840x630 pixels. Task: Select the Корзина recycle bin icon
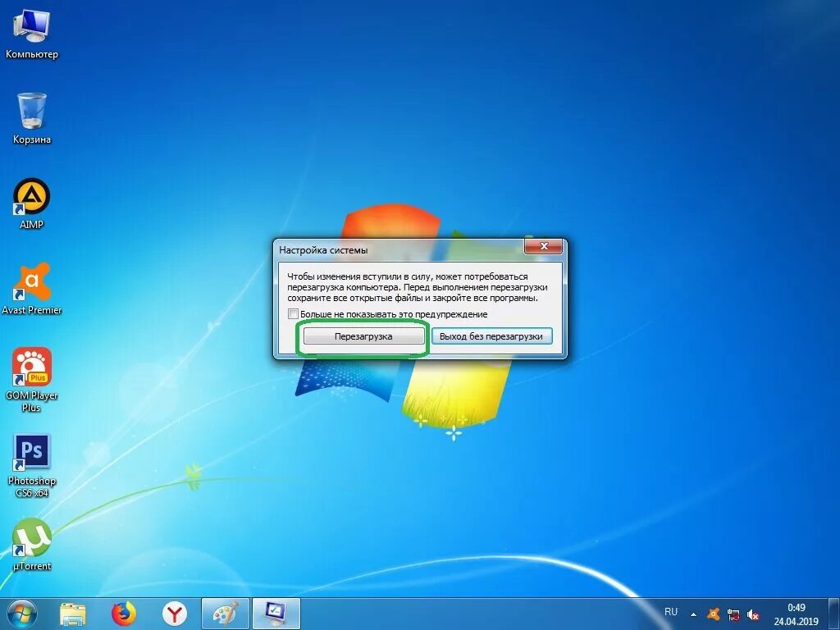pyautogui.click(x=32, y=118)
